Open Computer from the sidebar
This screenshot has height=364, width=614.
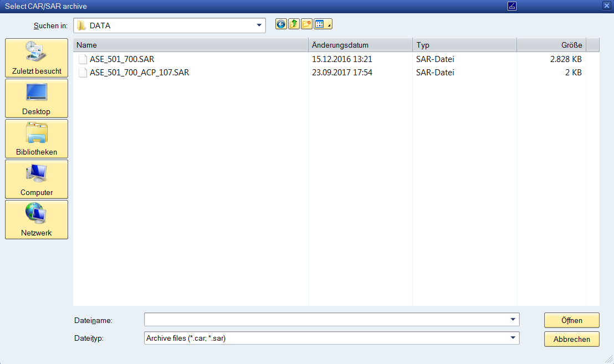tap(36, 179)
